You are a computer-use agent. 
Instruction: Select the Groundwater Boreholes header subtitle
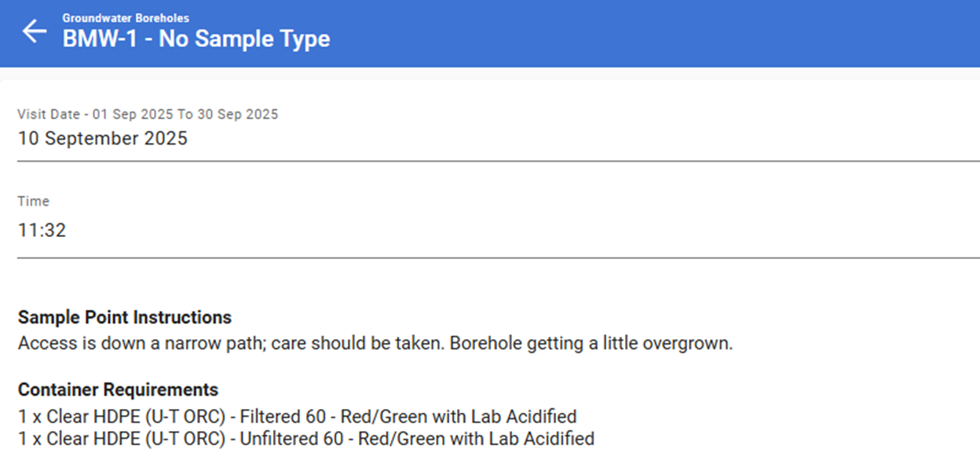click(126, 18)
